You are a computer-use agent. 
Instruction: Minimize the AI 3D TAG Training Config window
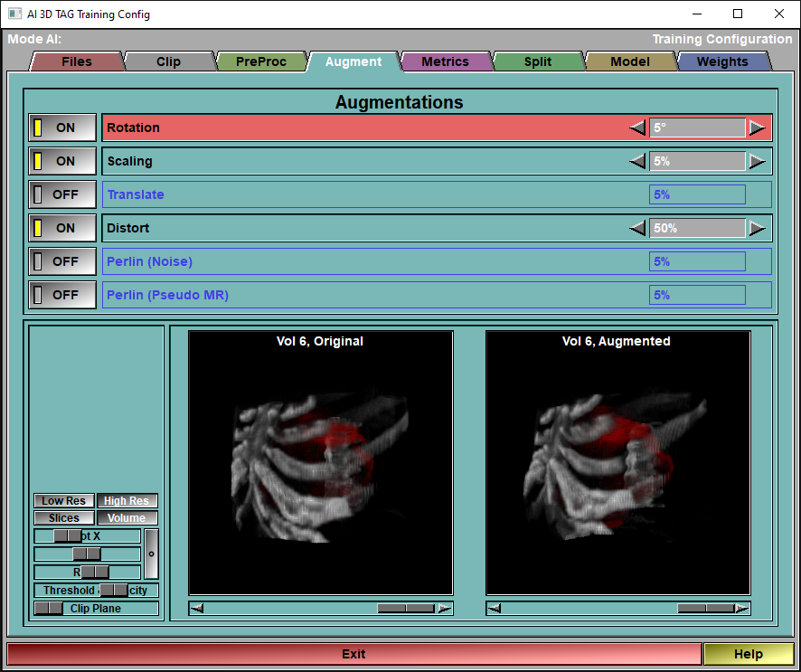[x=697, y=14]
